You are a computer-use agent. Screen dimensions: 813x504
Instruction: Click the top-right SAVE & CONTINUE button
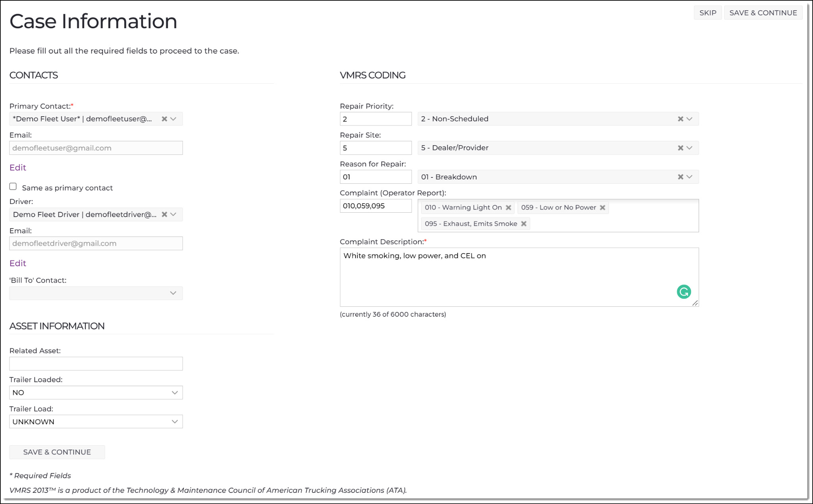point(763,13)
